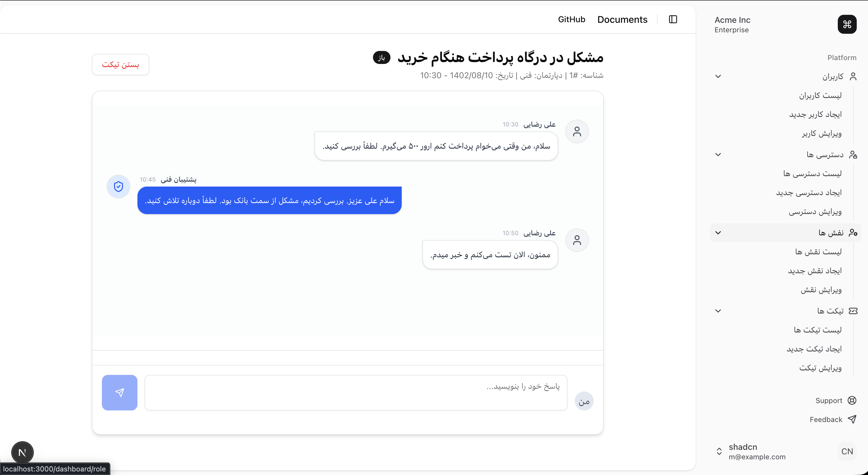Click the paper-plane send message button
Viewport: 868px width, 475px height.
(x=120, y=392)
